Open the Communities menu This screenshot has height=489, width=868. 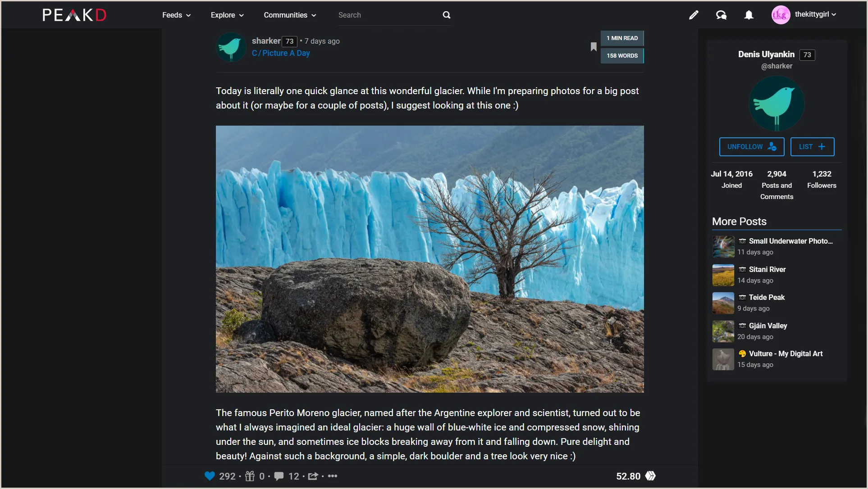coord(290,15)
